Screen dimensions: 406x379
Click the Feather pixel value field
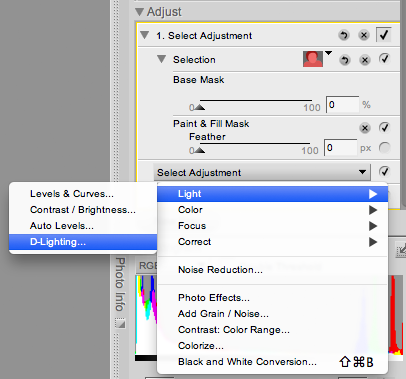(x=340, y=147)
